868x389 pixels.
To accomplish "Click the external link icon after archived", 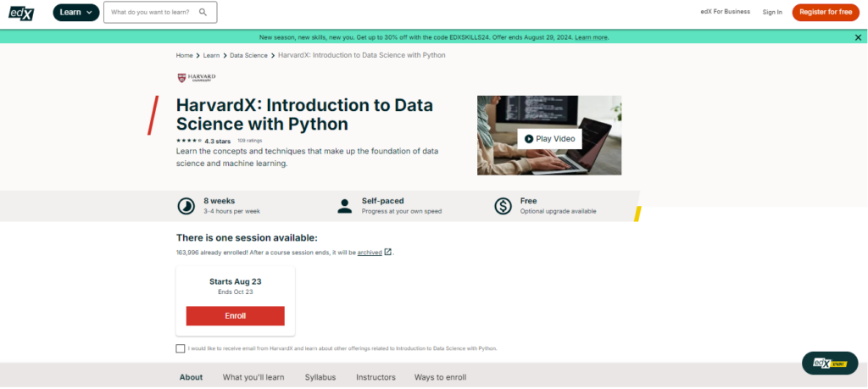I will point(388,253).
